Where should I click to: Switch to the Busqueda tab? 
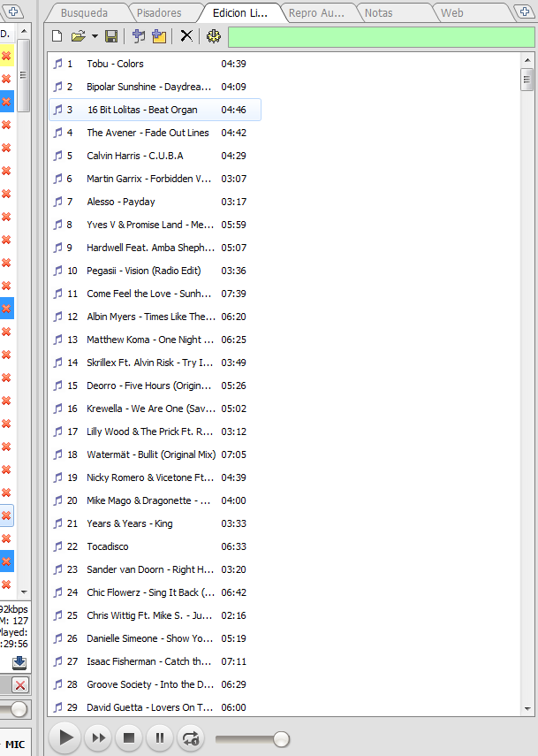(84, 13)
